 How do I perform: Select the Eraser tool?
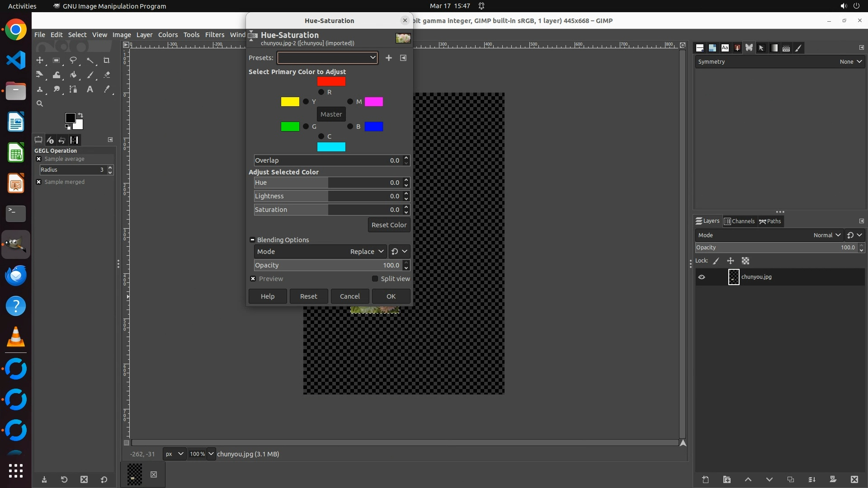pyautogui.click(x=107, y=75)
